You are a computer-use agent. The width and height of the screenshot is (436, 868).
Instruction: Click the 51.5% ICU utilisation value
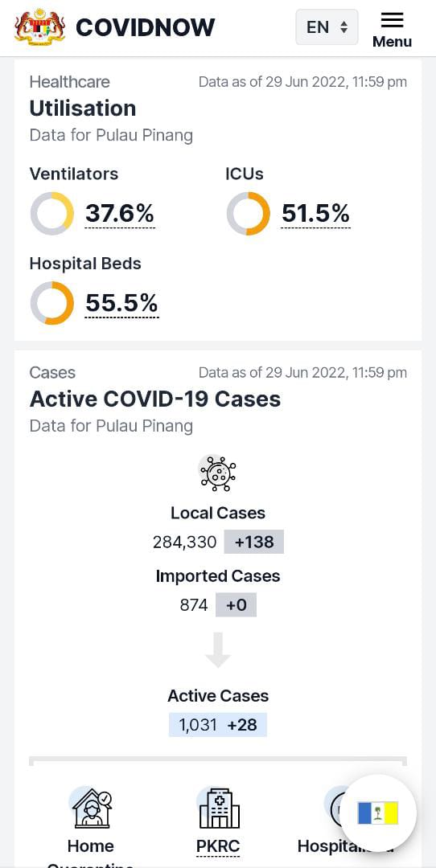click(x=316, y=214)
